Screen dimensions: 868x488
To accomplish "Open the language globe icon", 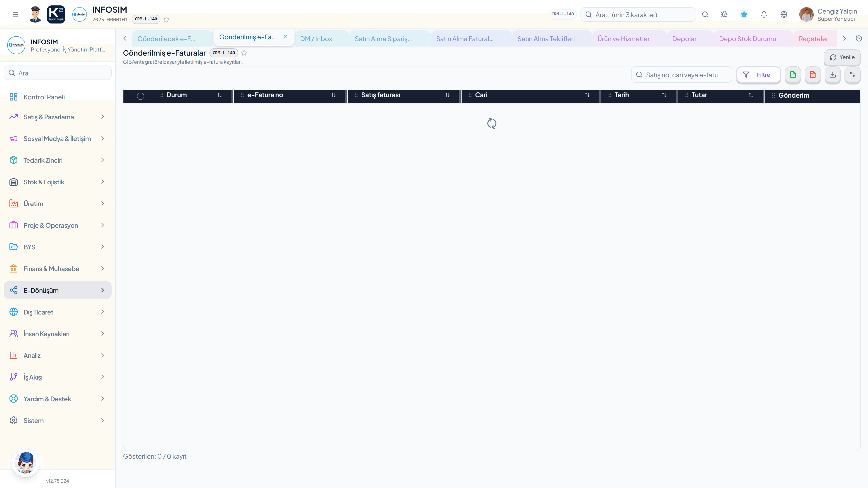I will [x=784, y=14].
